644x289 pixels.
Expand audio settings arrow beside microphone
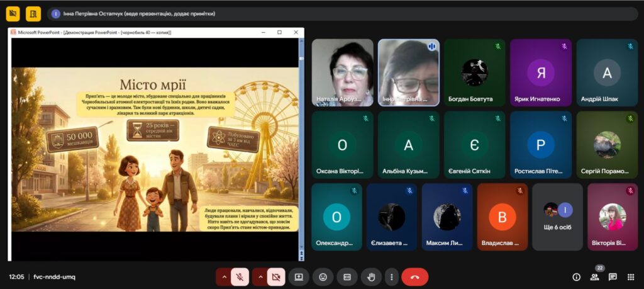[223, 276]
